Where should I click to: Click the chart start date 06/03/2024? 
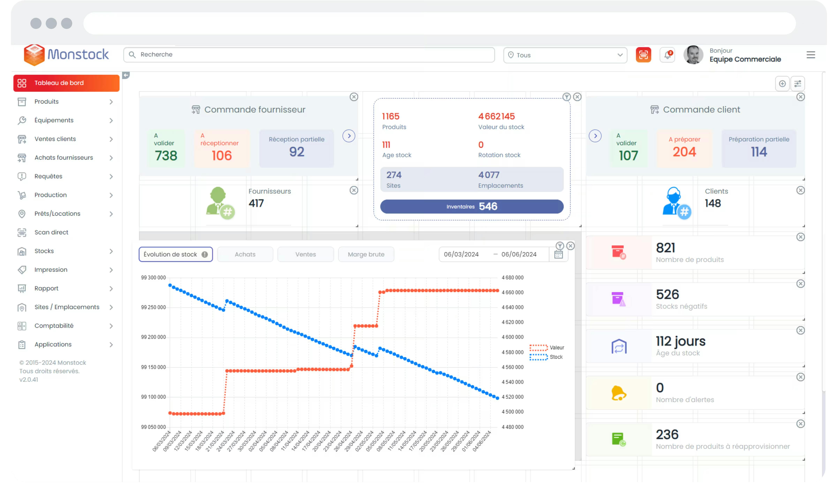tap(461, 255)
